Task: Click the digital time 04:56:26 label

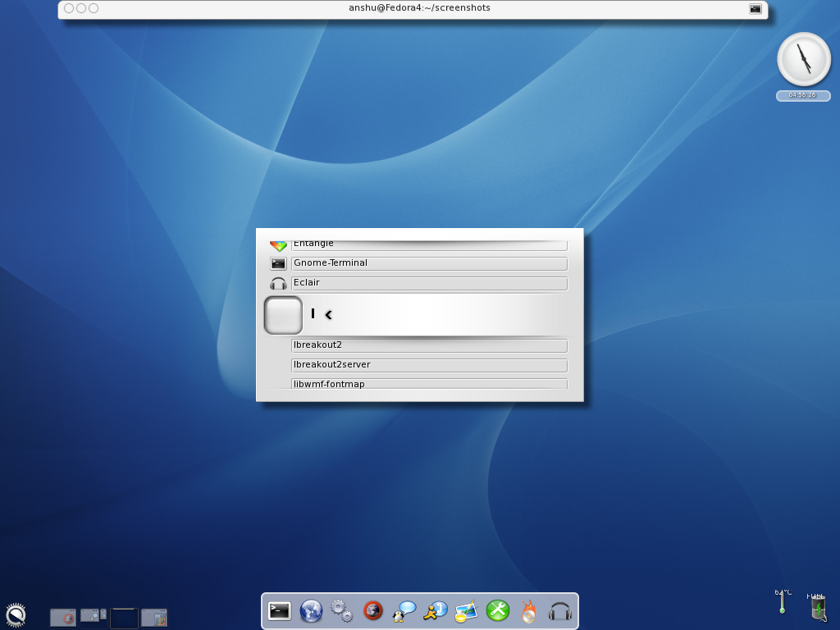Action: point(802,95)
